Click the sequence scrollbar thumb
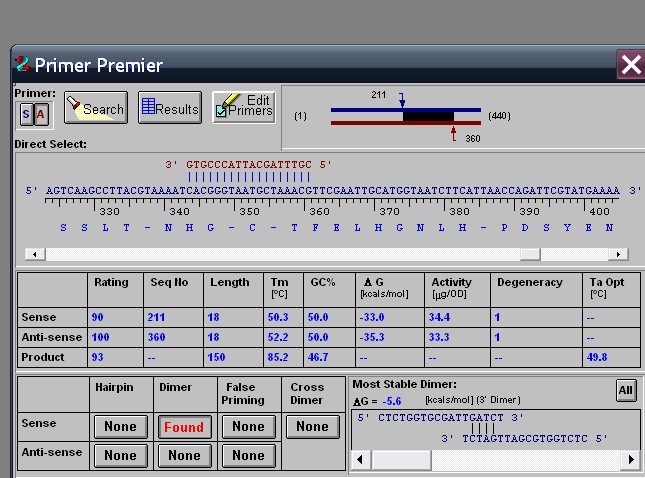This screenshot has height=478, width=645. [x=530, y=254]
